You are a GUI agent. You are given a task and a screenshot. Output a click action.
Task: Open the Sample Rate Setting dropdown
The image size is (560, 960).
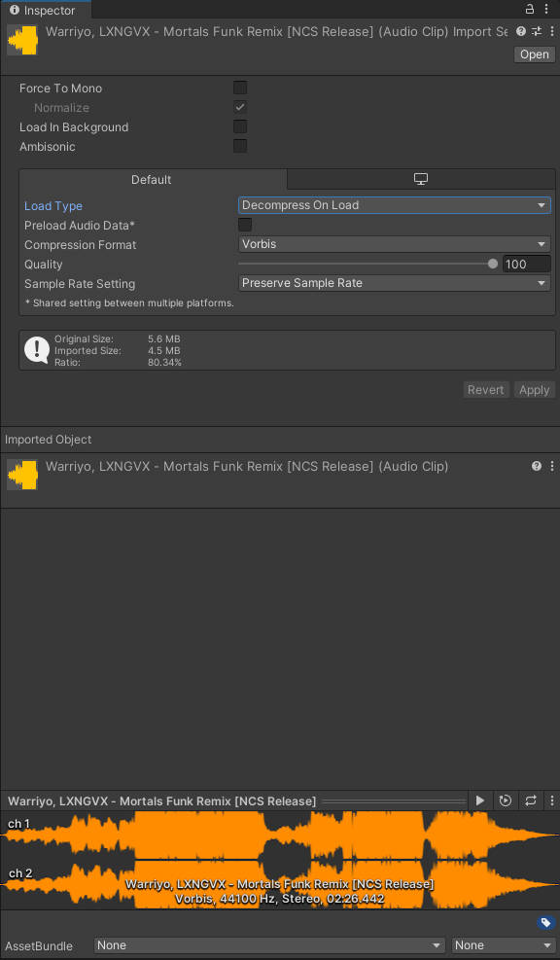click(394, 282)
